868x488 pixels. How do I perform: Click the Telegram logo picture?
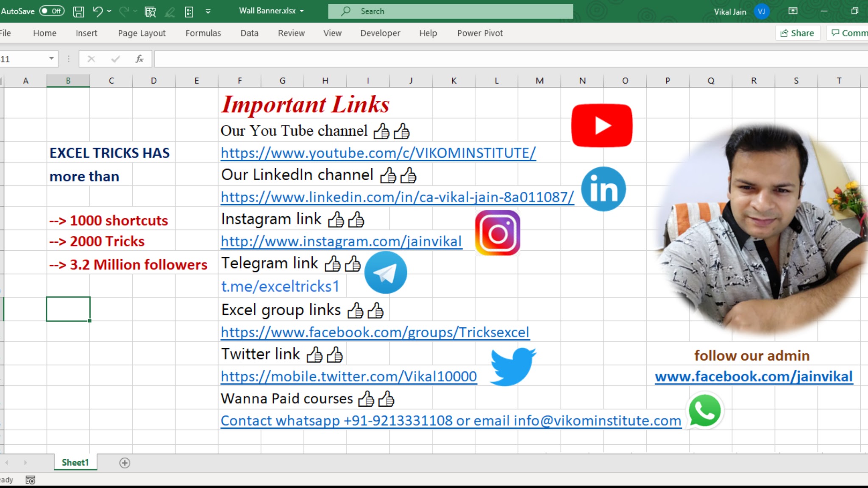pyautogui.click(x=385, y=273)
